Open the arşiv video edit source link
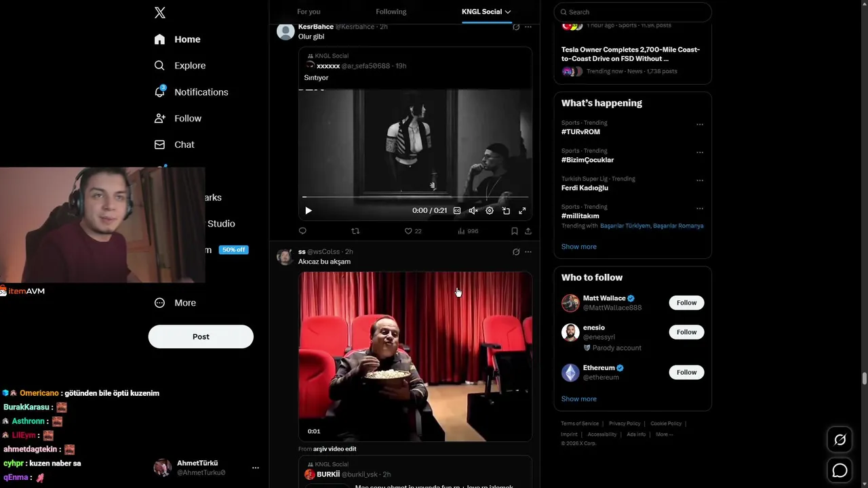868x488 pixels. point(334,449)
